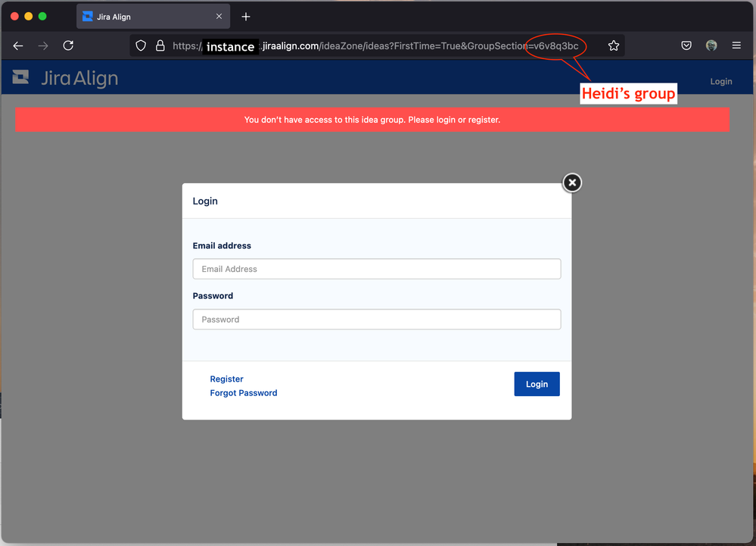Reload the page with the refresh icon

68,45
